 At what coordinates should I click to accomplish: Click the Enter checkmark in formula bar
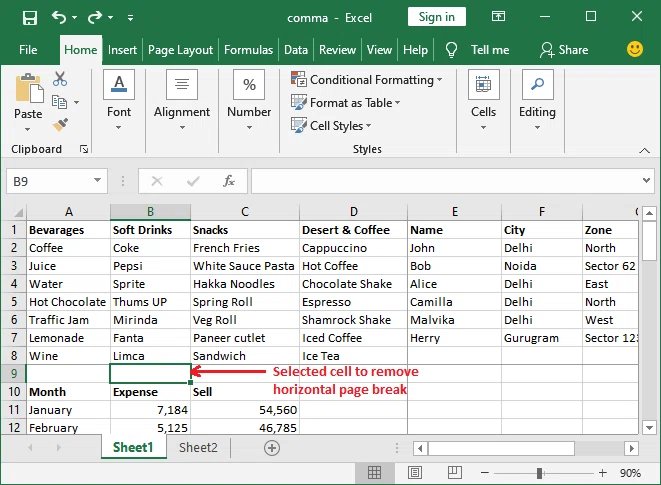[193, 181]
